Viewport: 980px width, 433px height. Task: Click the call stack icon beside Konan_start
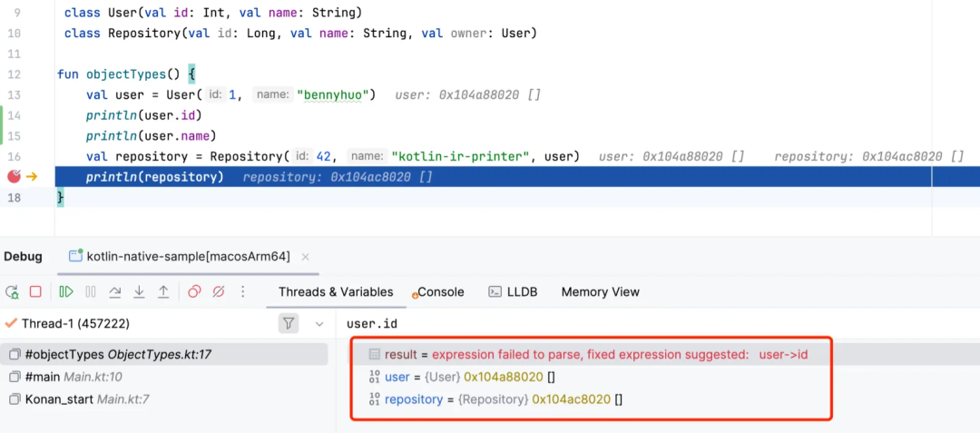click(15, 399)
